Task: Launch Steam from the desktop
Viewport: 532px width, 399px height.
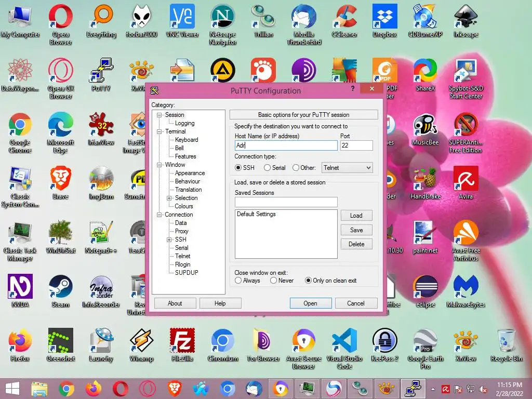Action: click(x=60, y=290)
